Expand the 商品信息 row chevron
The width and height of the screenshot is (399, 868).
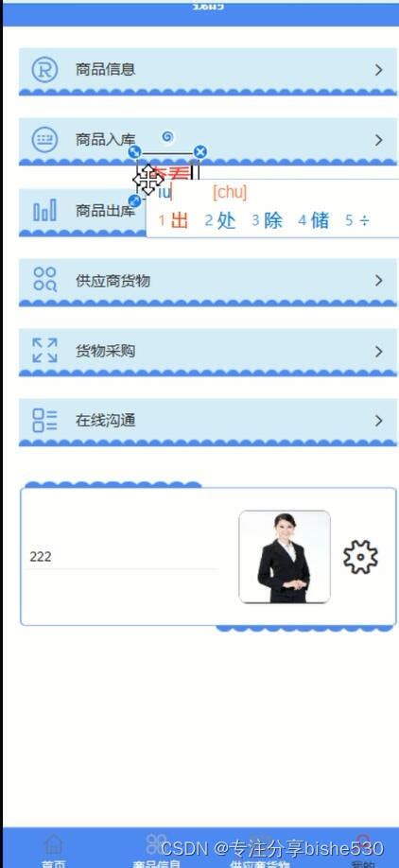coord(378,70)
